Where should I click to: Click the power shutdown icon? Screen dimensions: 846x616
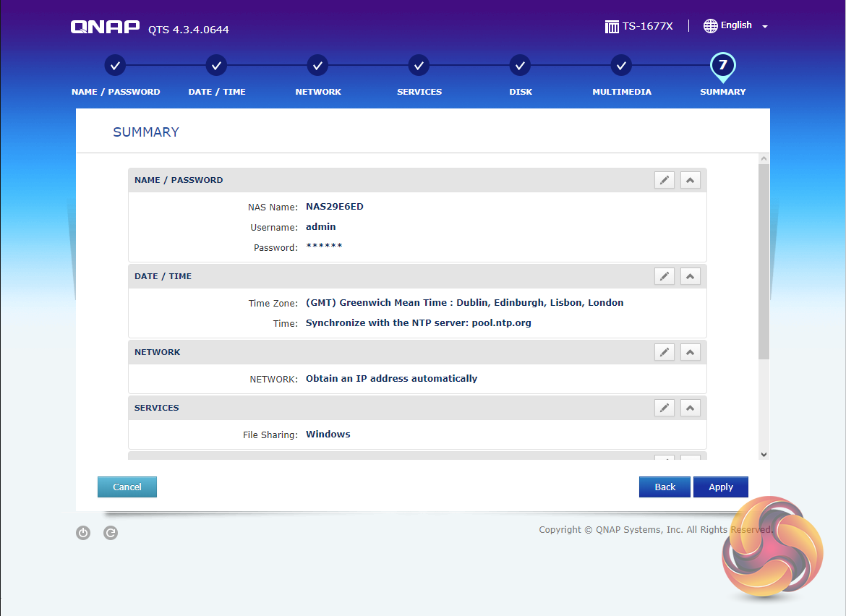83,533
